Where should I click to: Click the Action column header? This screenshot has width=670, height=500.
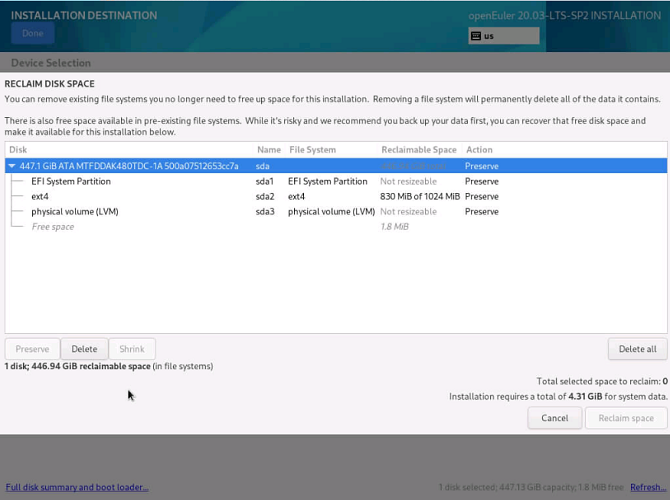[x=479, y=150]
